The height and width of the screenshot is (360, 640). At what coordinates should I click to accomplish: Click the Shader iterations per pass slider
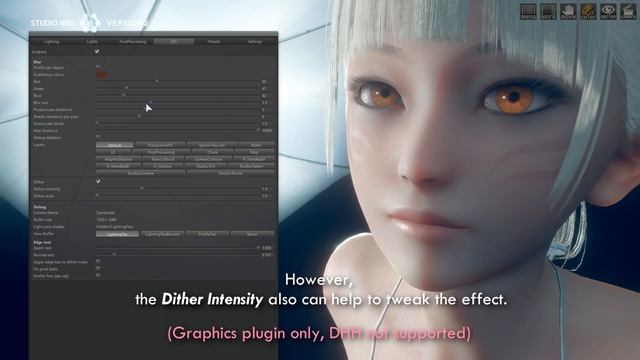tap(139, 116)
